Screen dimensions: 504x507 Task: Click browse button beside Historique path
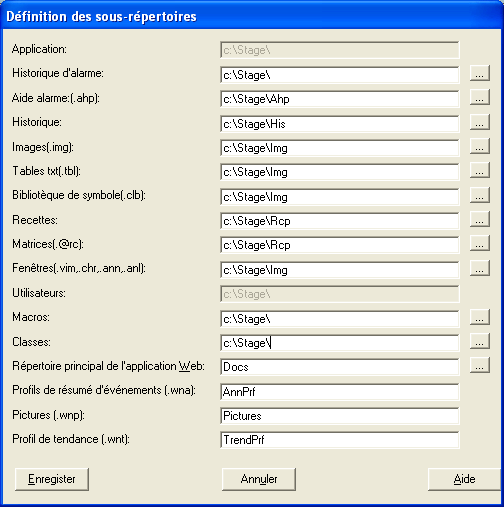tap(480, 122)
